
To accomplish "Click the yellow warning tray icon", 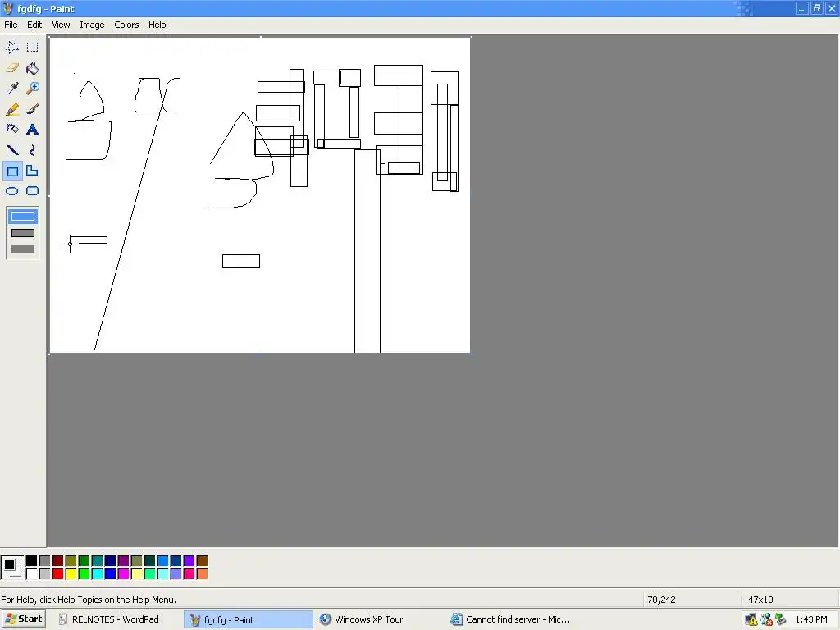I will (751, 620).
